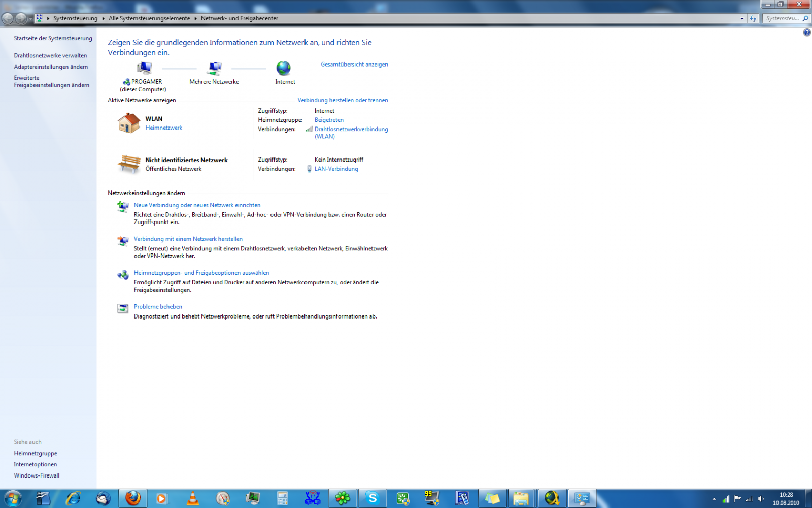Open Skype from the taskbar
The image size is (812, 508).
373,498
